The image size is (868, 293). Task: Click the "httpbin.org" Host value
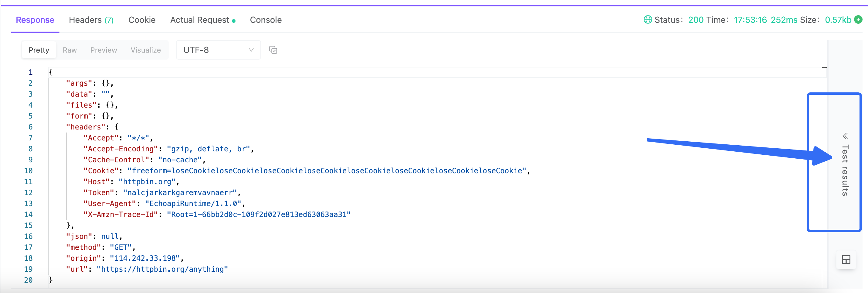click(x=147, y=182)
